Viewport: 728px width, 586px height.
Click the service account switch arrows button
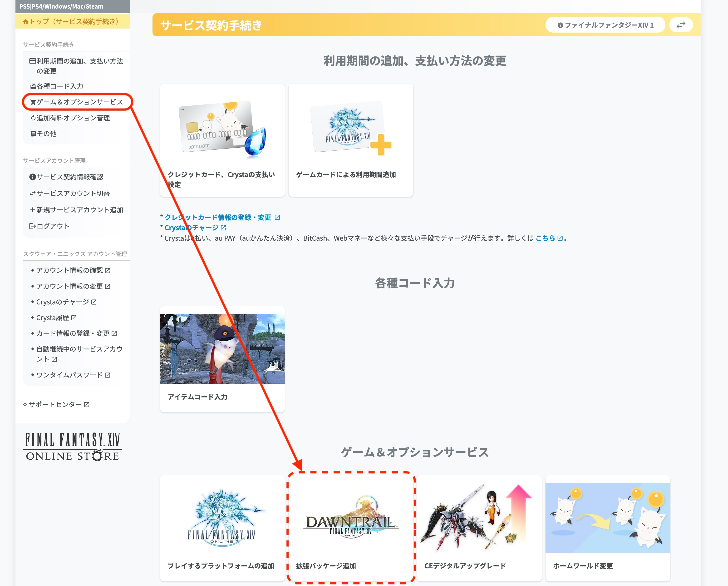point(681,25)
